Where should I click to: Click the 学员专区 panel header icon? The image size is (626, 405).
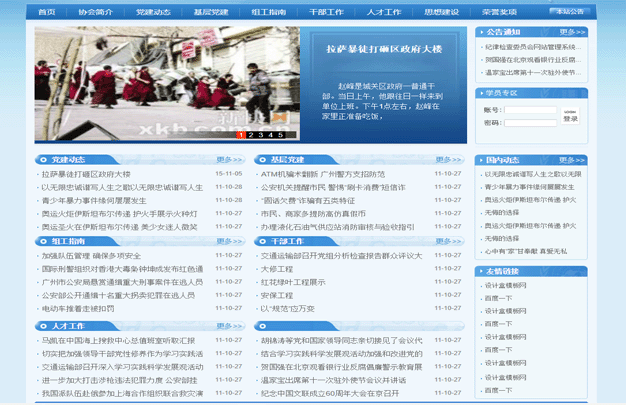479,93
